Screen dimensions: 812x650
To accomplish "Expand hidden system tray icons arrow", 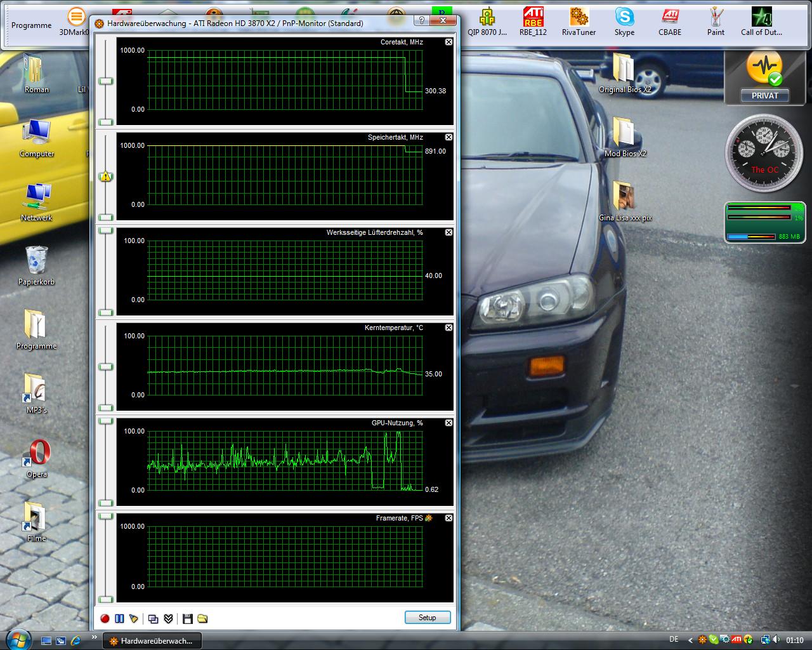I will tap(690, 640).
